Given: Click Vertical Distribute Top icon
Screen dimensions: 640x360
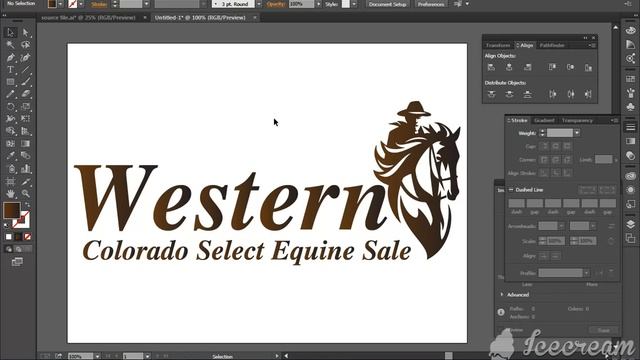Looking at the screenshot, I should tap(491, 94).
